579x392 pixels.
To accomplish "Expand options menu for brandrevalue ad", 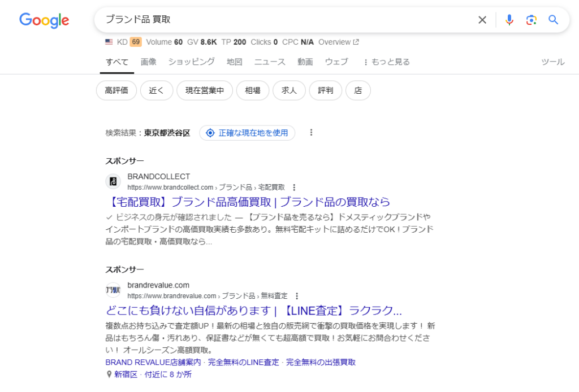I will point(297,296).
